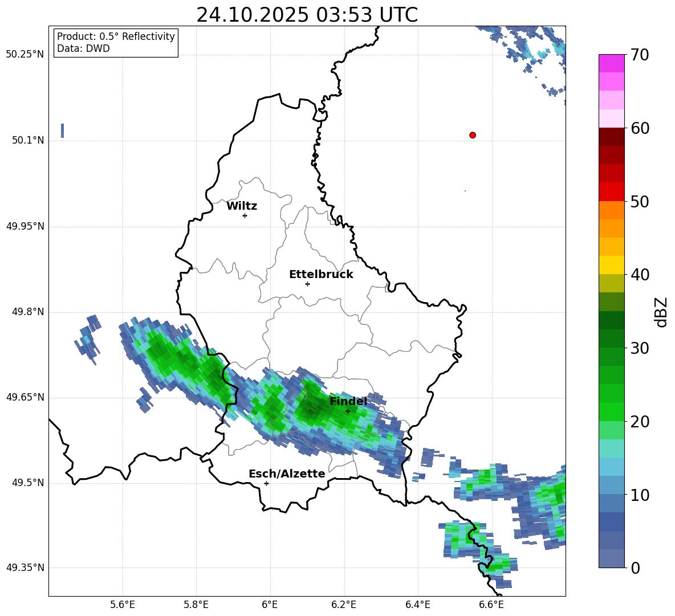The width and height of the screenshot is (675, 616).
Task: Select the Ettelbruck map label
Action: pos(321,275)
